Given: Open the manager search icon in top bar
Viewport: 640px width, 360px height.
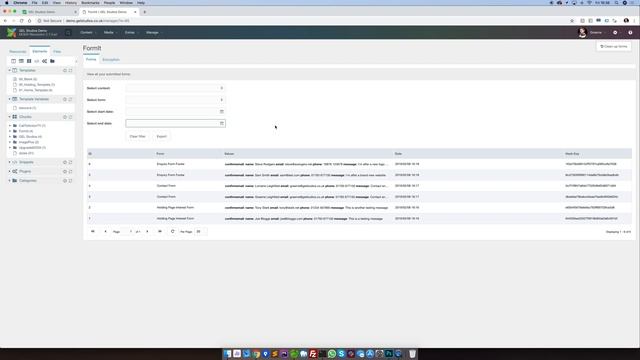Looking at the screenshot, I should click(68, 33).
